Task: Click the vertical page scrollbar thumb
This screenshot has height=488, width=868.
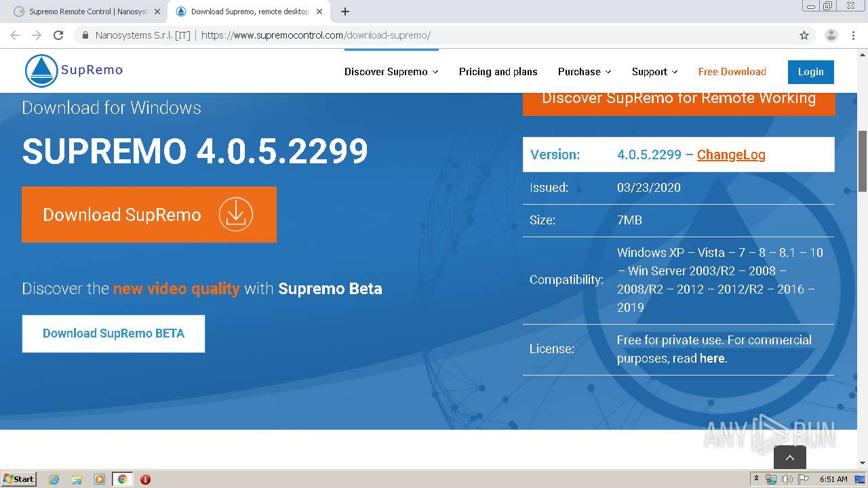Action: click(x=862, y=161)
